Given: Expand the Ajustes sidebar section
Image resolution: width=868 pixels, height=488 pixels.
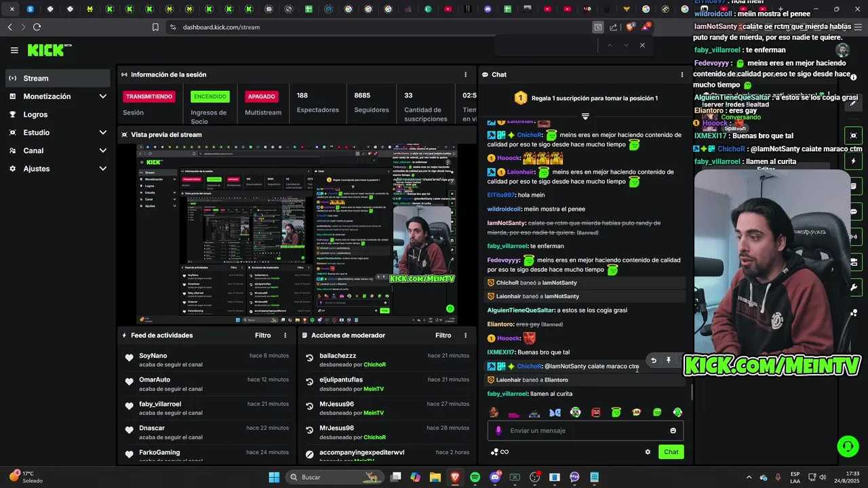Looking at the screenshot, I should coord(58,168).
